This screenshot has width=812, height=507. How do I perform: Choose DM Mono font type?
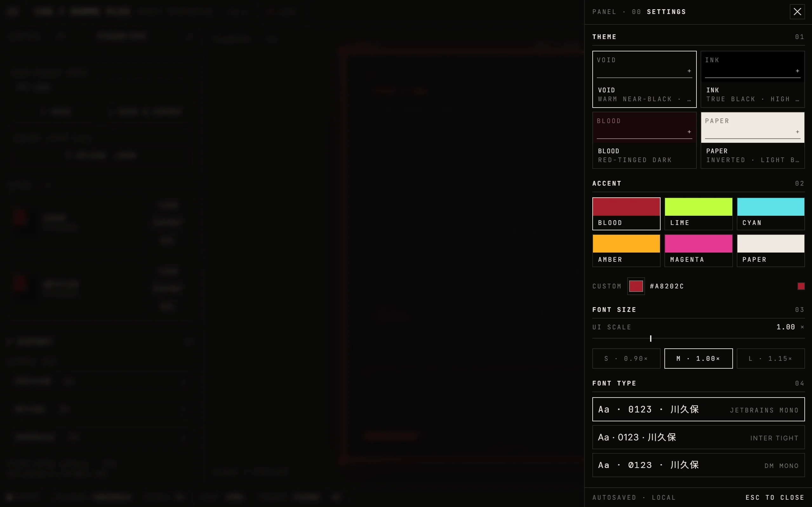(698, 465)
